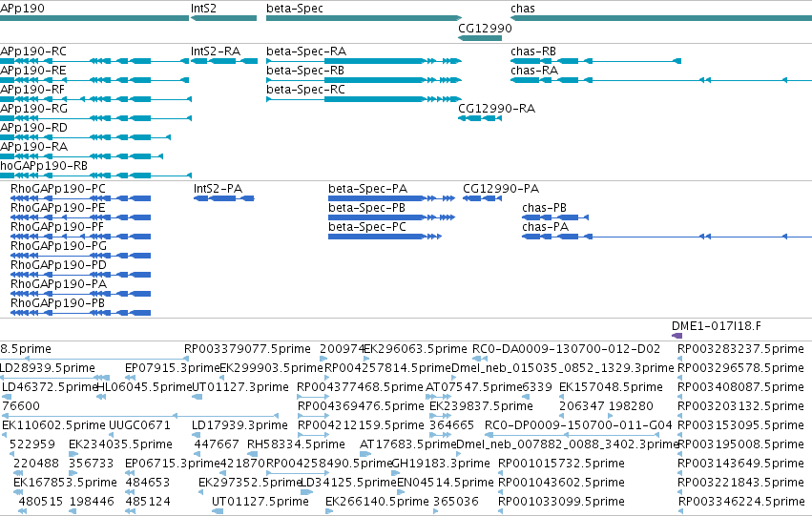The width and height of the screenshot is (812, 516).
Task: Select EST EK296063.5prime
Action: tap(415, 349)
